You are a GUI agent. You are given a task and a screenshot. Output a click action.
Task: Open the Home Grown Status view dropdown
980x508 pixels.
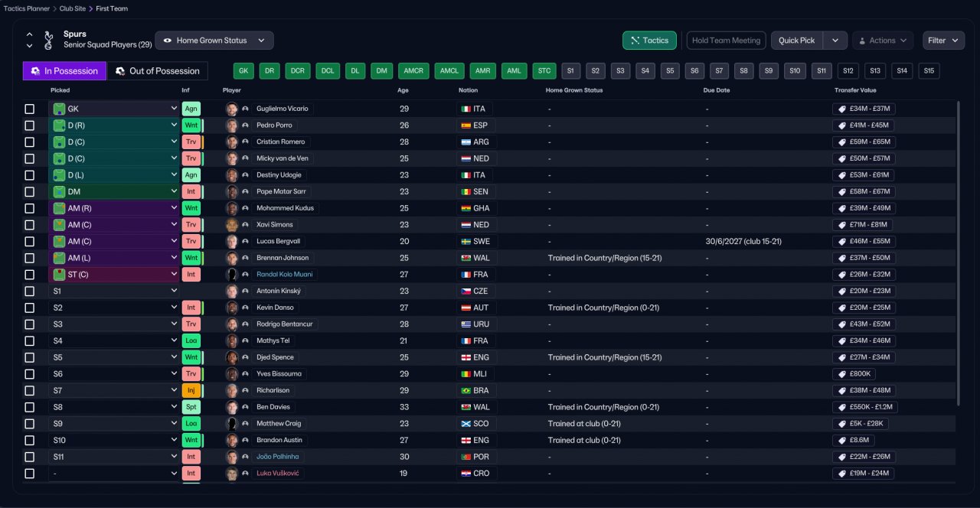(x=214, y=41)
